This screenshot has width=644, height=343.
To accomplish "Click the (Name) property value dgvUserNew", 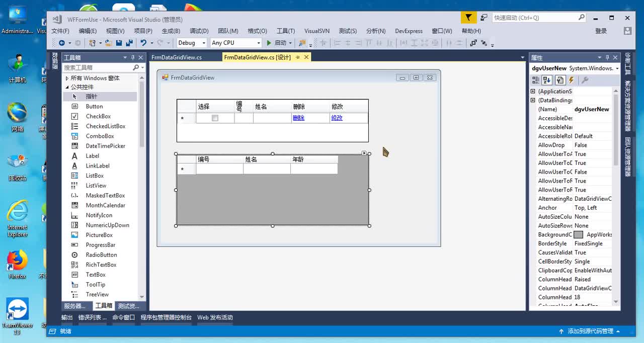I will coord(592,109).
